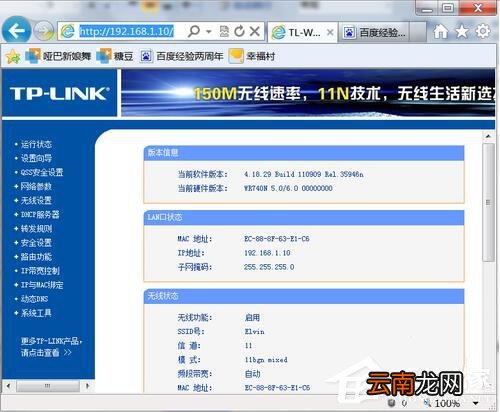Click the TP-LINK logo
The width and height of the screenshot is (500, 412).
[59, 93]
